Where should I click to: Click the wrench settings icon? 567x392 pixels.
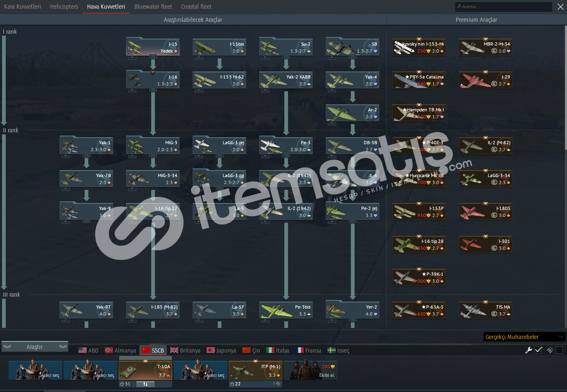point(529,350)
